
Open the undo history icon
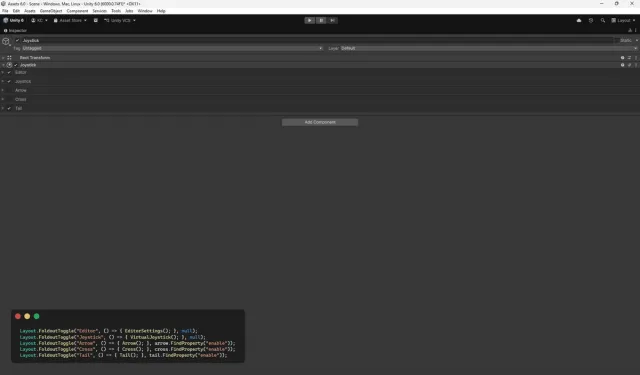(591, 20)
